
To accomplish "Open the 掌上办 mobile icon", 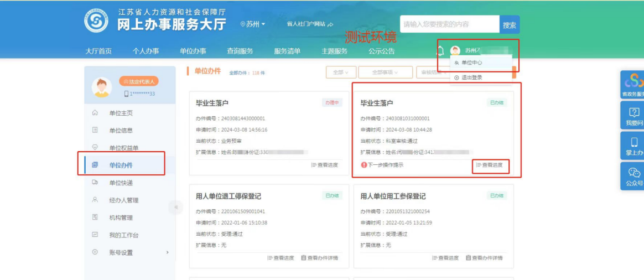I will click(x=634, y=146).
